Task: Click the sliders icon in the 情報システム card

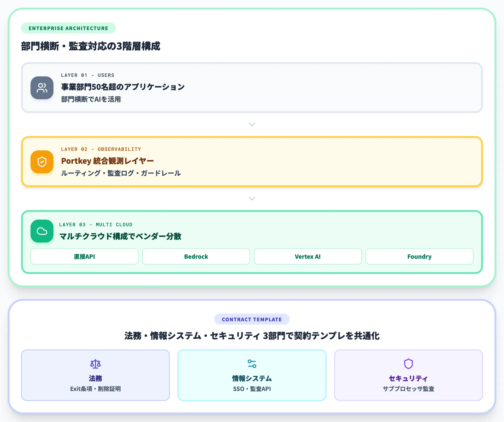Action: [x=252, y=364]
